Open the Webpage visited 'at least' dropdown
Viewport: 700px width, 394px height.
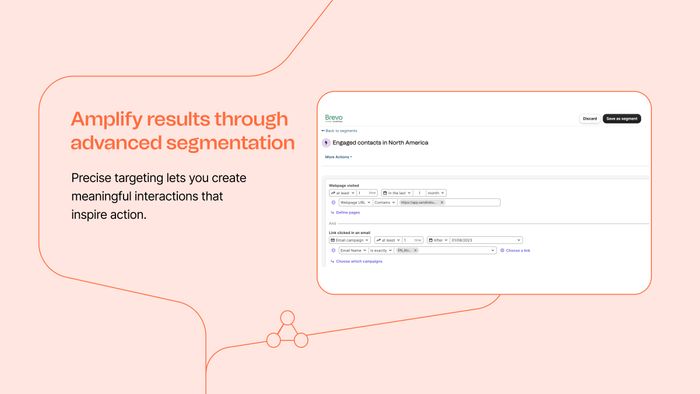pos(342,193)
